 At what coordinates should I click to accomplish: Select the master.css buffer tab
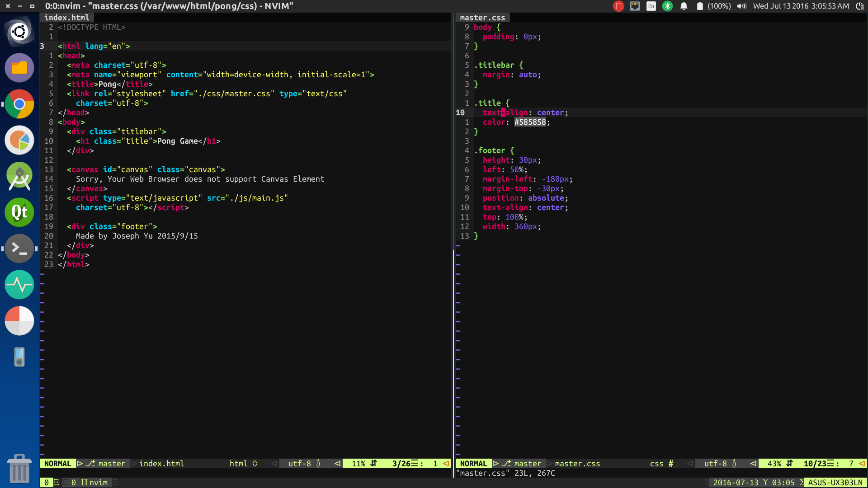[482, 18]
